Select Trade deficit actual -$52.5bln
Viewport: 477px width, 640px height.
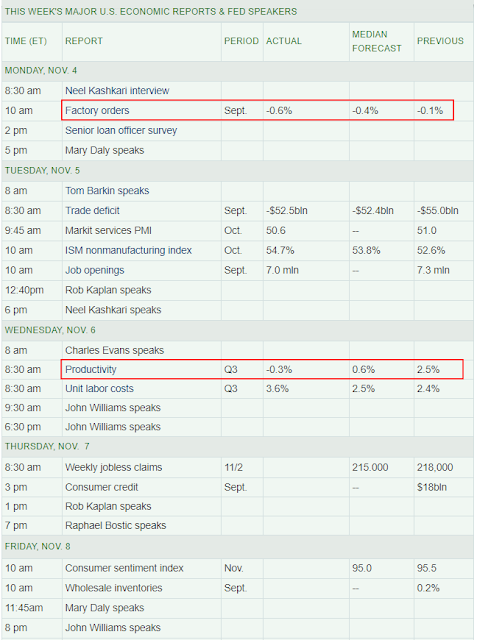pyautogui.click(x=287, y=211)
